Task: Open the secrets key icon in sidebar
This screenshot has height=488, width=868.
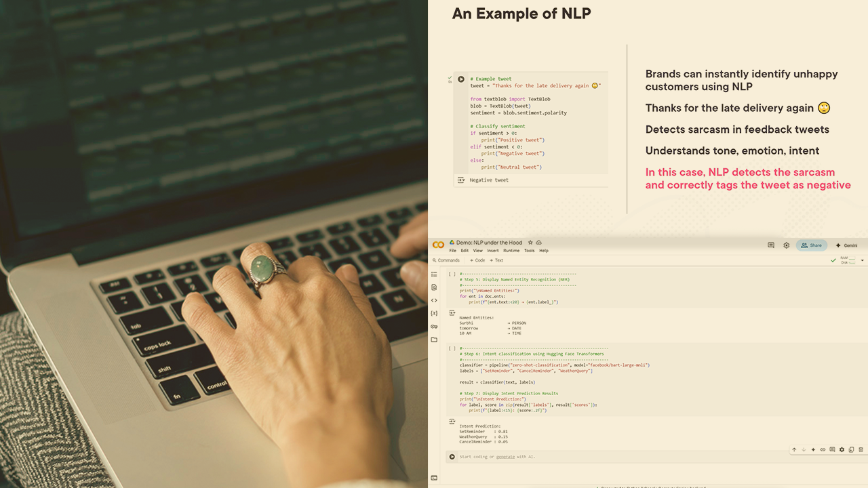Action: click(x=434, y=326)
